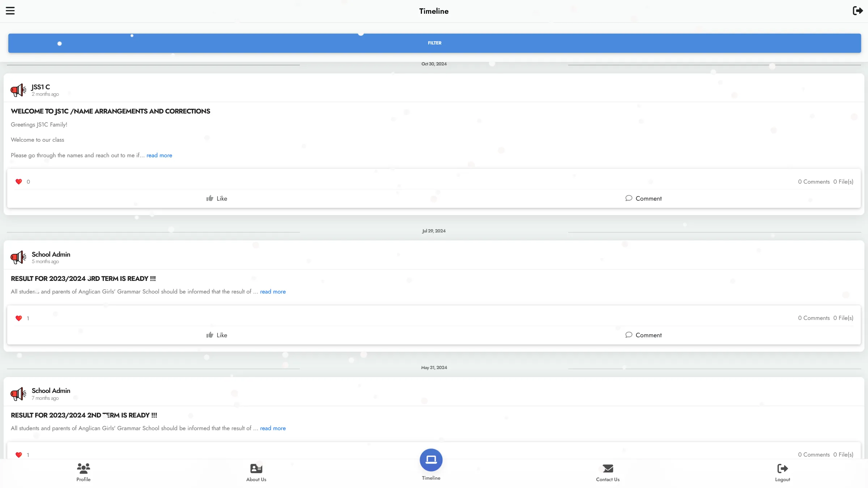Click School Admin name on 5 months ago post

click(51, 254)
